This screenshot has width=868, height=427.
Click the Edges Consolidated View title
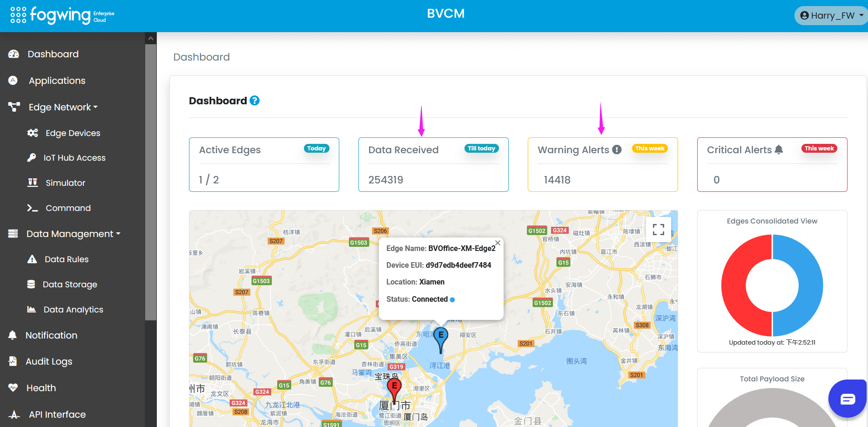click(772, 221)
